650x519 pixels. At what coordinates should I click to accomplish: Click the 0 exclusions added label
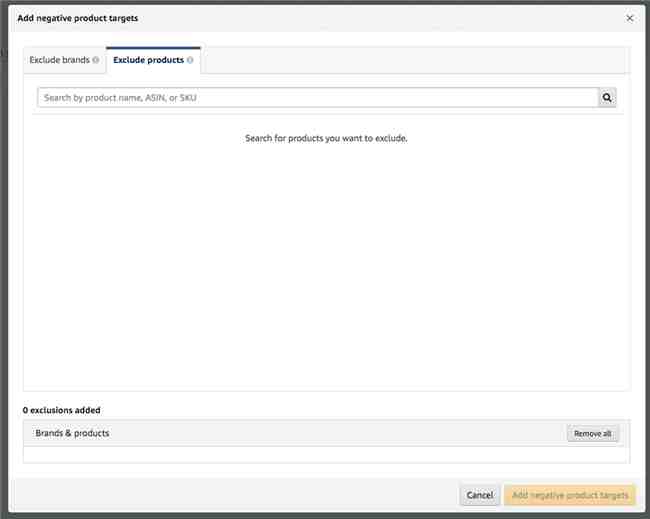[62, 410]
